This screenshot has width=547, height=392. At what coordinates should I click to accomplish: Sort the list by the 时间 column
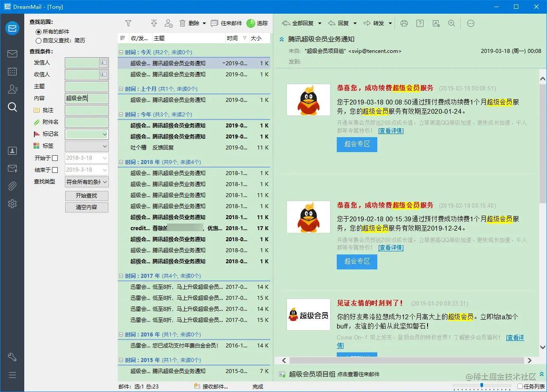tap(237, 38)
